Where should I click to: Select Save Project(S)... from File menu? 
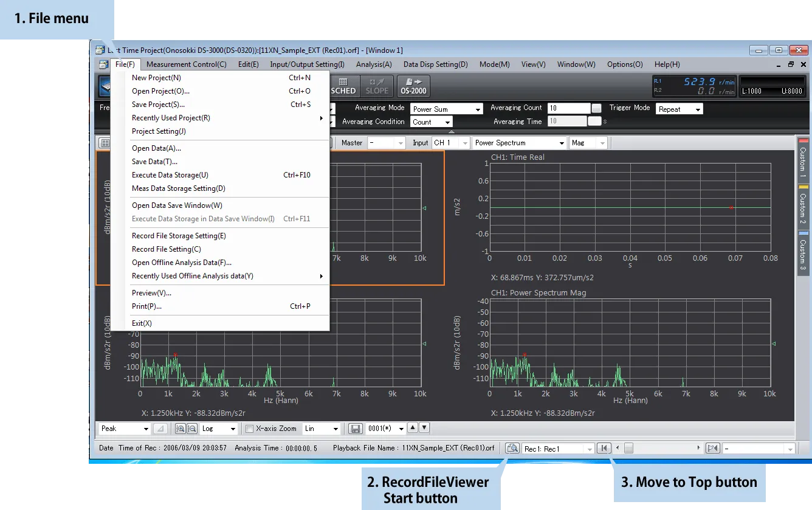tap(158, 105)
